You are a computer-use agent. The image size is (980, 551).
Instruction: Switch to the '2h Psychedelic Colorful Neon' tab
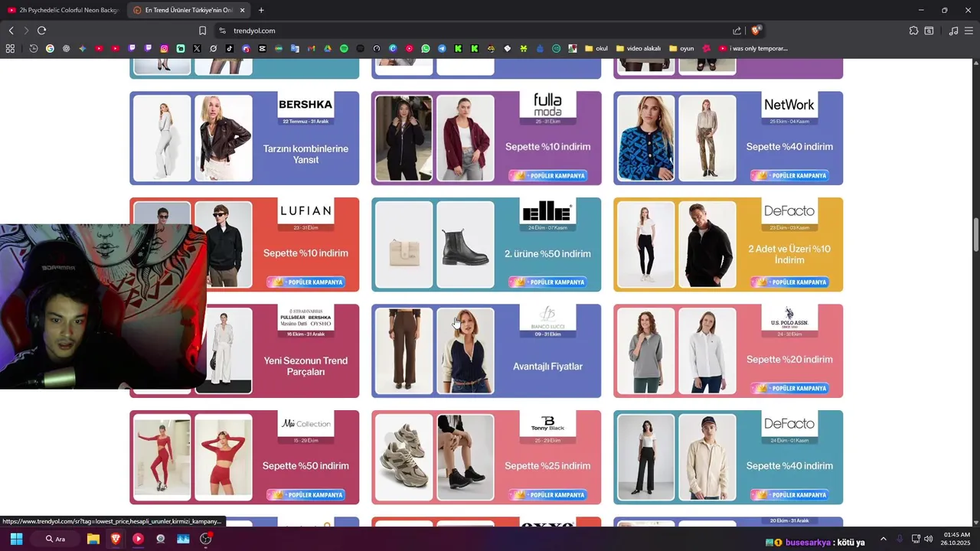[63, 10]
